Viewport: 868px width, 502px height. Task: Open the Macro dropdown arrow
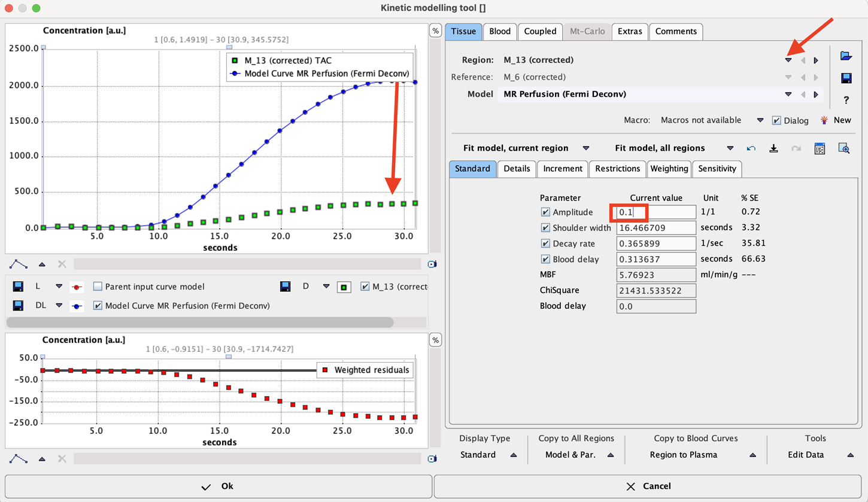760,120
